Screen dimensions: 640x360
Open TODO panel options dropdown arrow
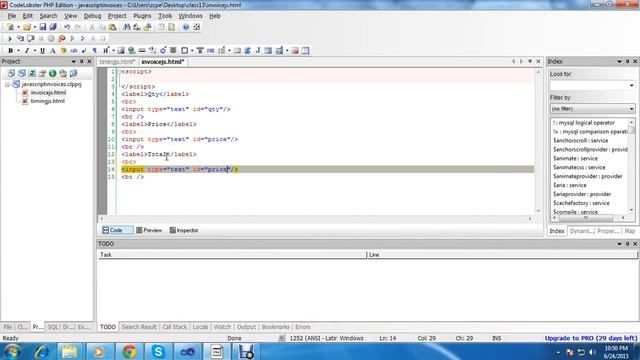pos(619,244)
